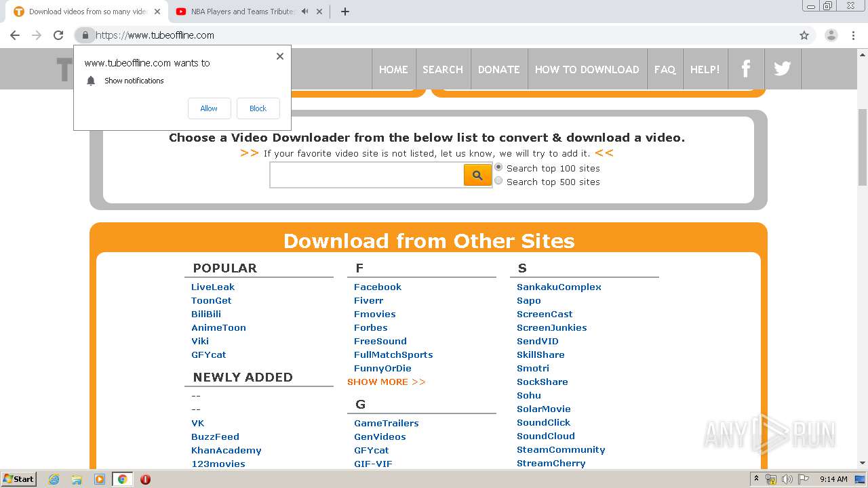Click the orange magnifier search button
This screenshot has width=868, height=488.
tap(477, 175)
